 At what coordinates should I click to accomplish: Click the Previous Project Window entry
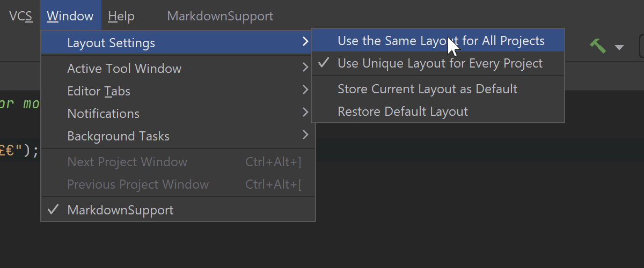pyautogui.click(x=138, y=184)
